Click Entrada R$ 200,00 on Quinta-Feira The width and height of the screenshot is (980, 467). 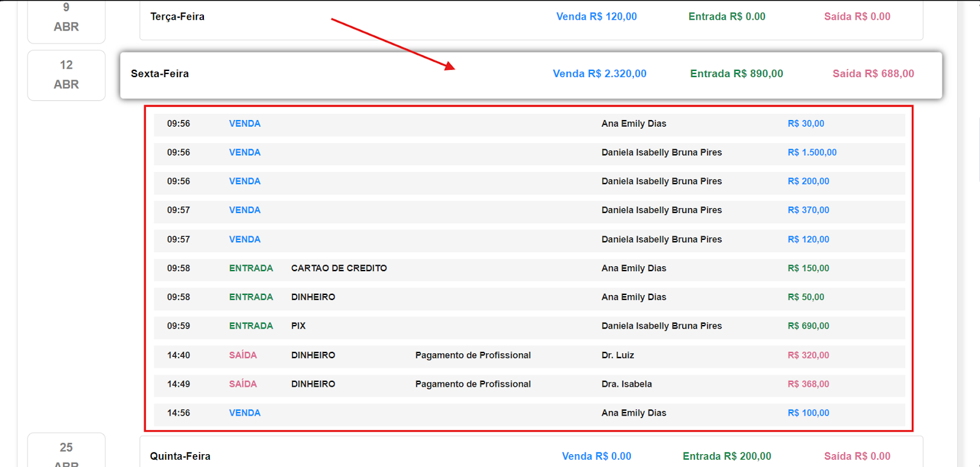[727, 456]
